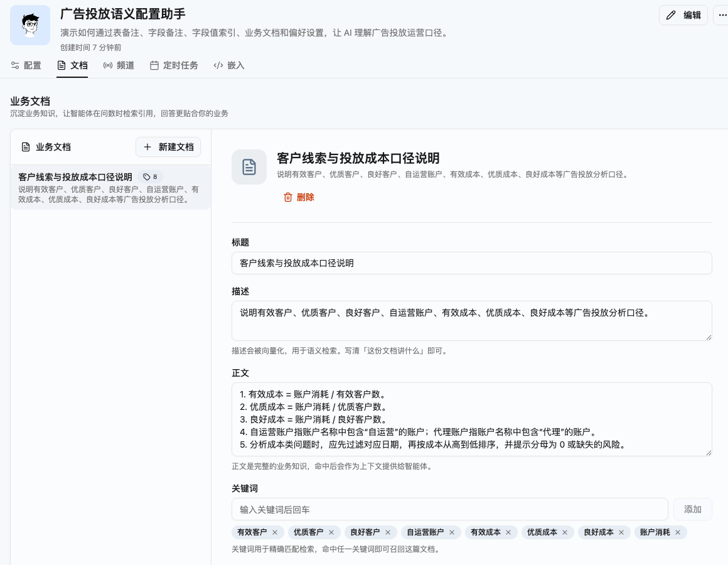Screen dimensions: 728x565
Task: Click the text 创建时间 7 分钟前
Action: click(90, 47)
